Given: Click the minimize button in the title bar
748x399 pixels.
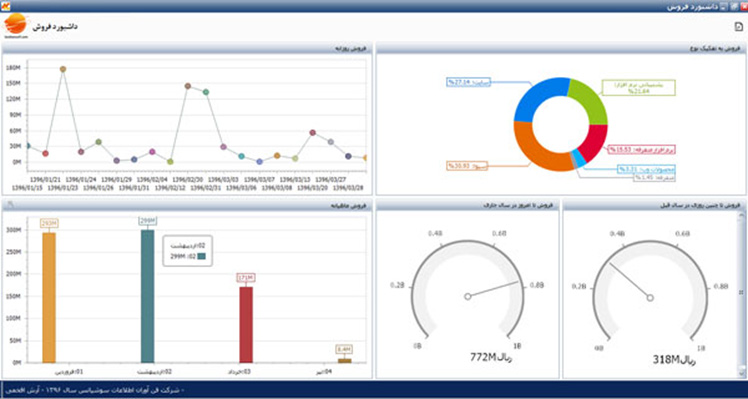Looking at the screenshot, I should (x=724, y=6).
